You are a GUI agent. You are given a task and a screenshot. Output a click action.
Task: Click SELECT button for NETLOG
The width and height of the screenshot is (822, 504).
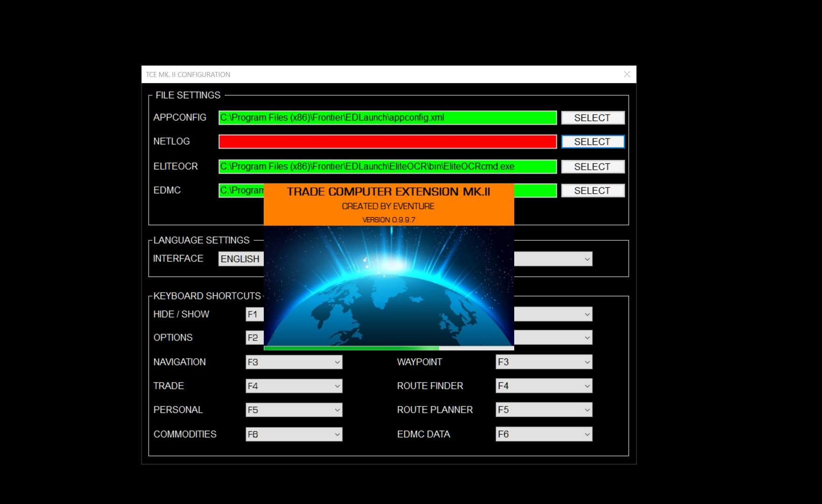coord(593,141)
